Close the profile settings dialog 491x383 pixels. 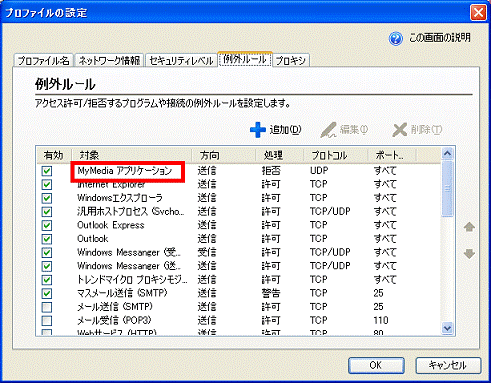click(x=478, y=13)
